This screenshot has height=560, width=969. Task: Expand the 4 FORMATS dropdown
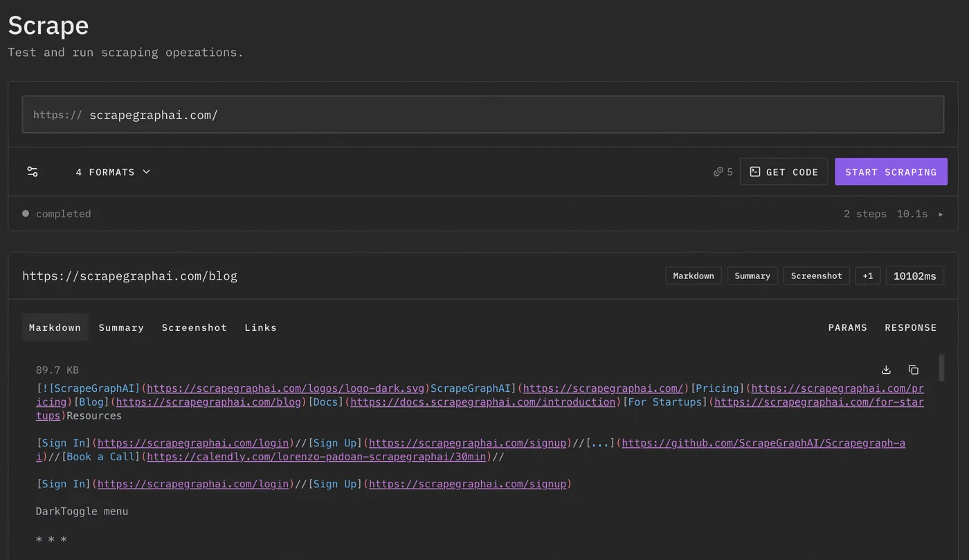[113, 172]
